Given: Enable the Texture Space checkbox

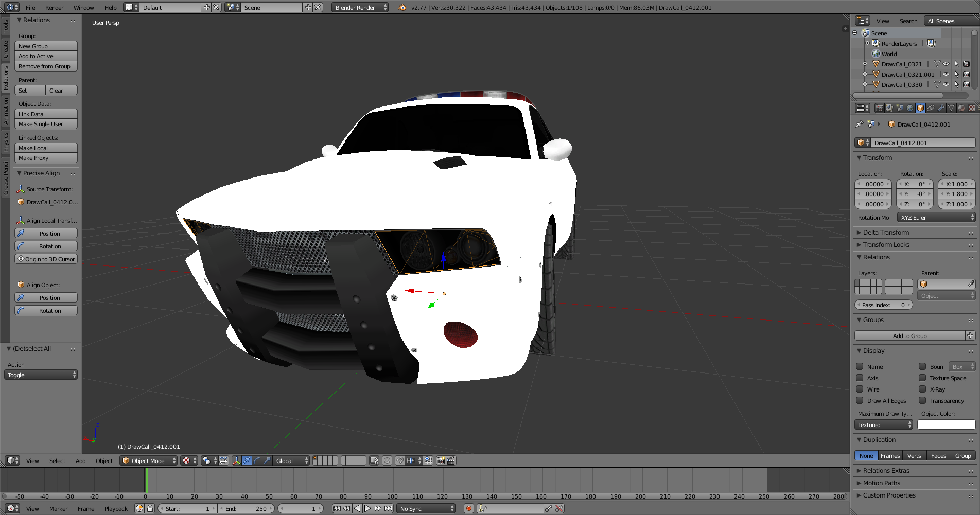Looking at the screenshot, I should tap(922, 378).
